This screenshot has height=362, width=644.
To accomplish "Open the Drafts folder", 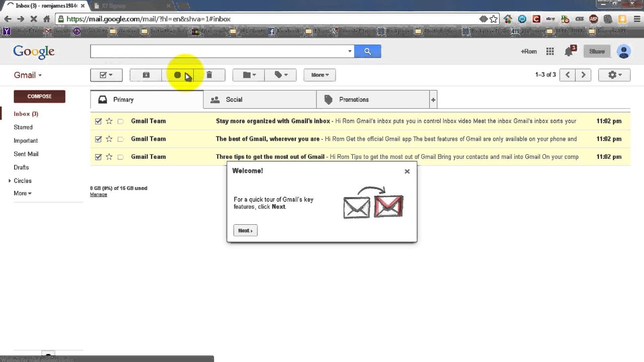I will [x=21, y=167].
